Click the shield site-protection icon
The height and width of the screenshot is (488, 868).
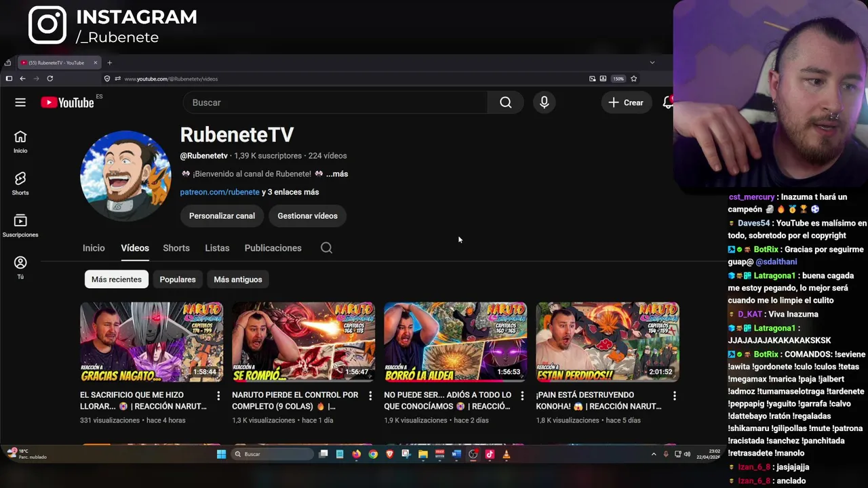[107, 79]
